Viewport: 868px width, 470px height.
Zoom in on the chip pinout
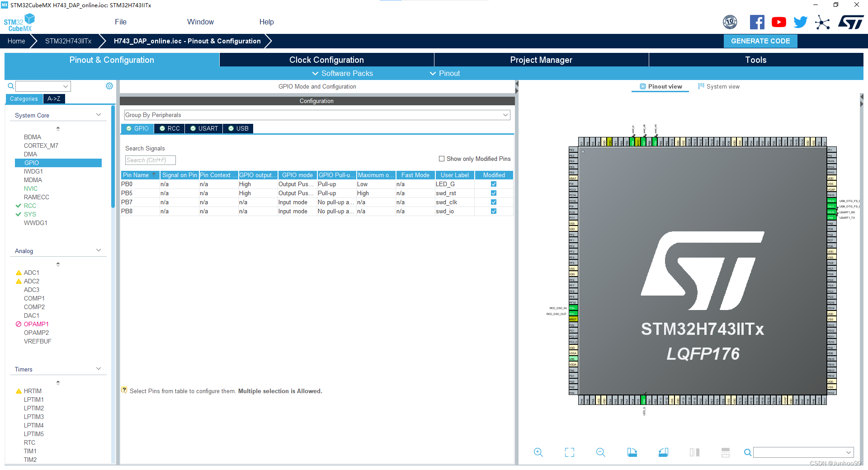point(538,452)
